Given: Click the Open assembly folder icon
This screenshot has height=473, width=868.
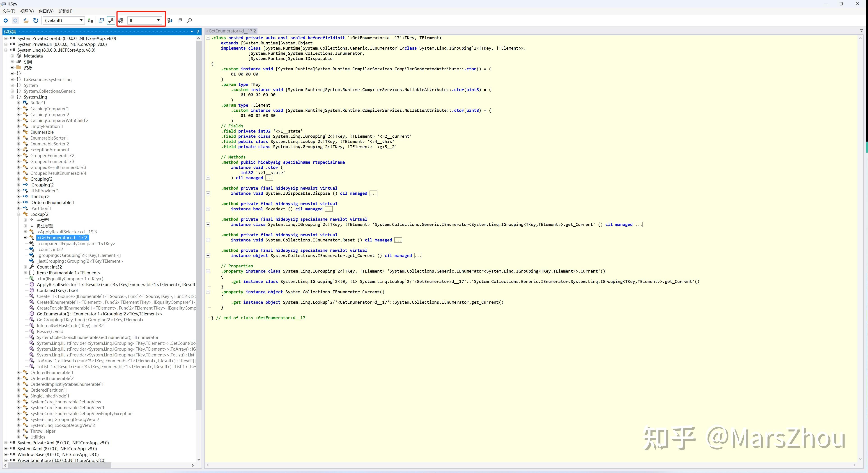Looking at the screenshot, I should pos(26,21).
